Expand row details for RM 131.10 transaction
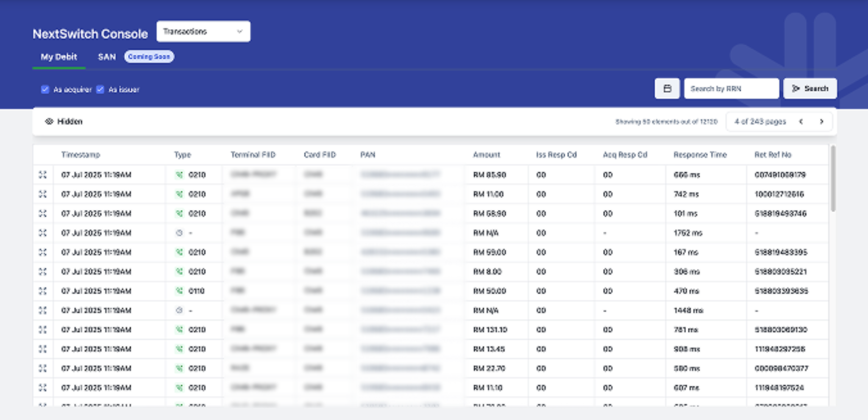The image size is (868, 420). [43, 330]
